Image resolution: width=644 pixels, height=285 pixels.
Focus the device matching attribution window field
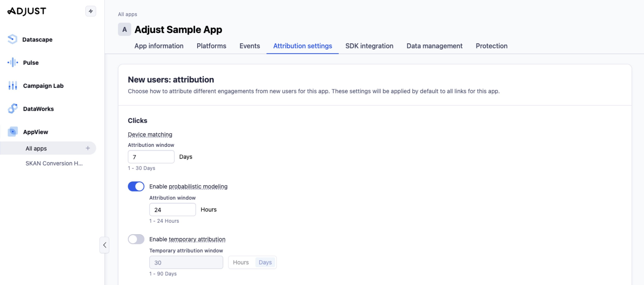pos(151,157)
